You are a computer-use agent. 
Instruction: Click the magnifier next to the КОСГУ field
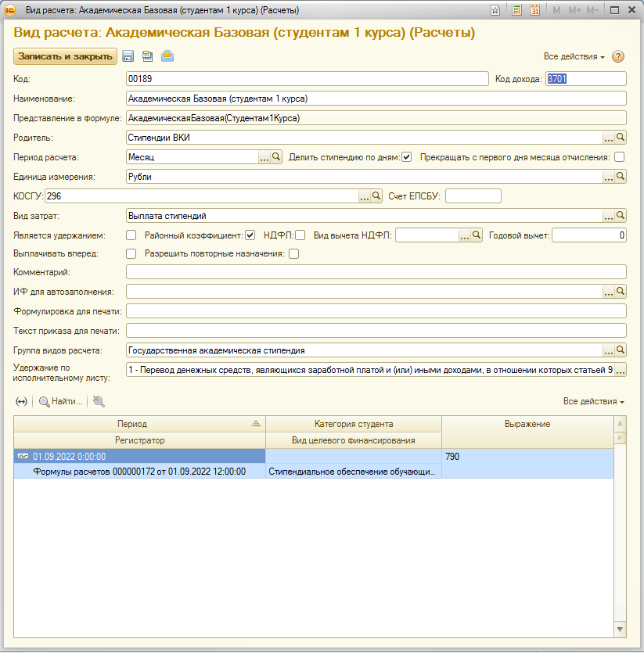pyautogui.click(x=376, y=196)
